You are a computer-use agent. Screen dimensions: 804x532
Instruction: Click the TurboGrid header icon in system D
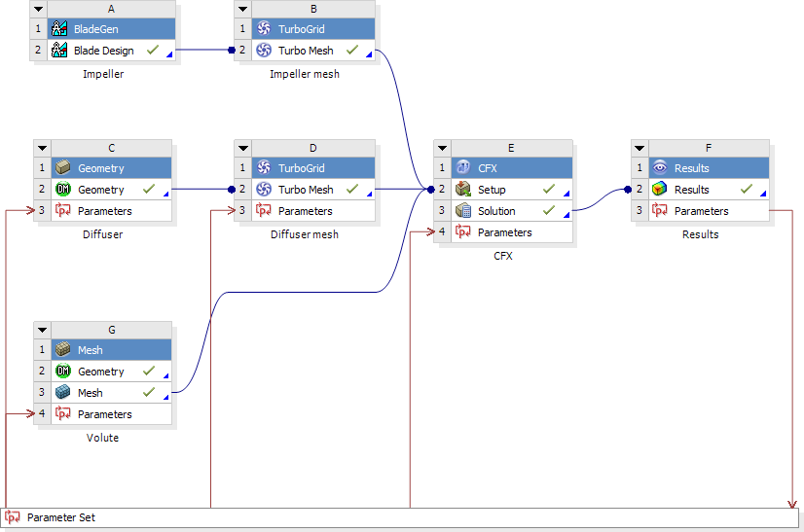click(x=264, y=167)
